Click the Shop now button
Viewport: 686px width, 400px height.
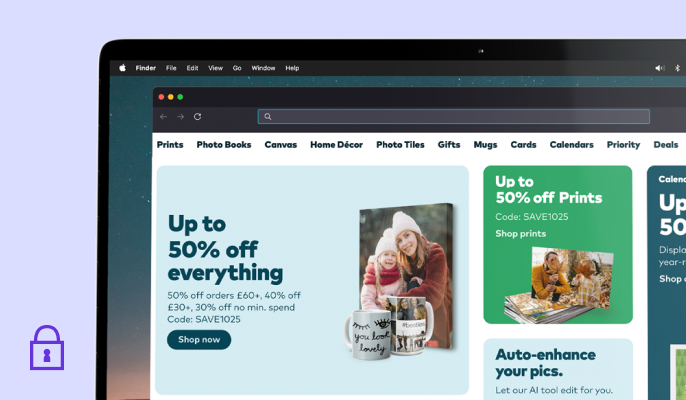[x=199, y=340]
